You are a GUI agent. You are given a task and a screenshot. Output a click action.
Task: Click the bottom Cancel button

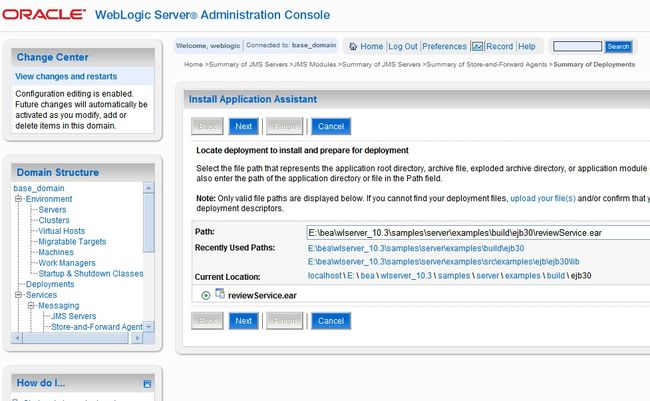331,321
